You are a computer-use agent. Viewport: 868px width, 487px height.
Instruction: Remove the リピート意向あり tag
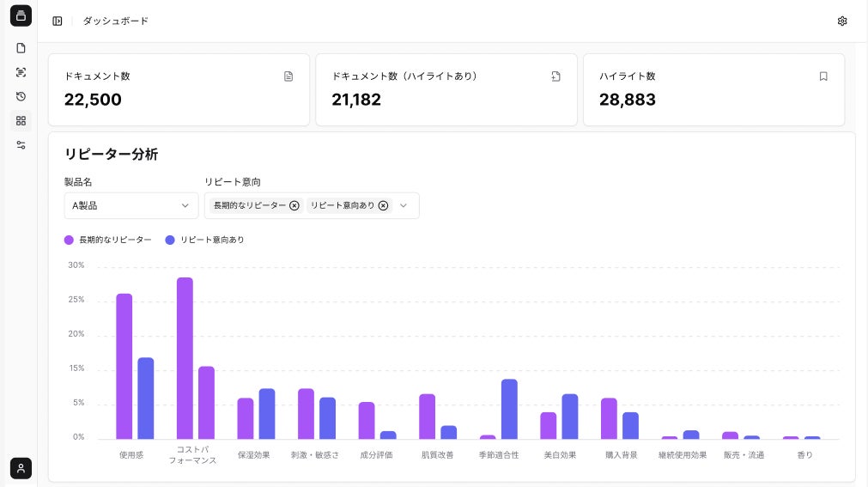(383, 205)
